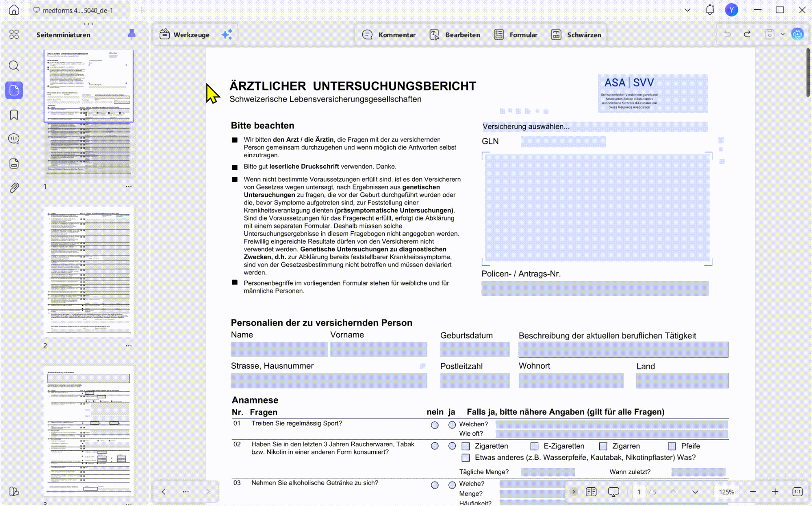The image size is (812, 506).
Task: Select the medforms document tab
Action: pyautogui.click(x=80, y=10)
